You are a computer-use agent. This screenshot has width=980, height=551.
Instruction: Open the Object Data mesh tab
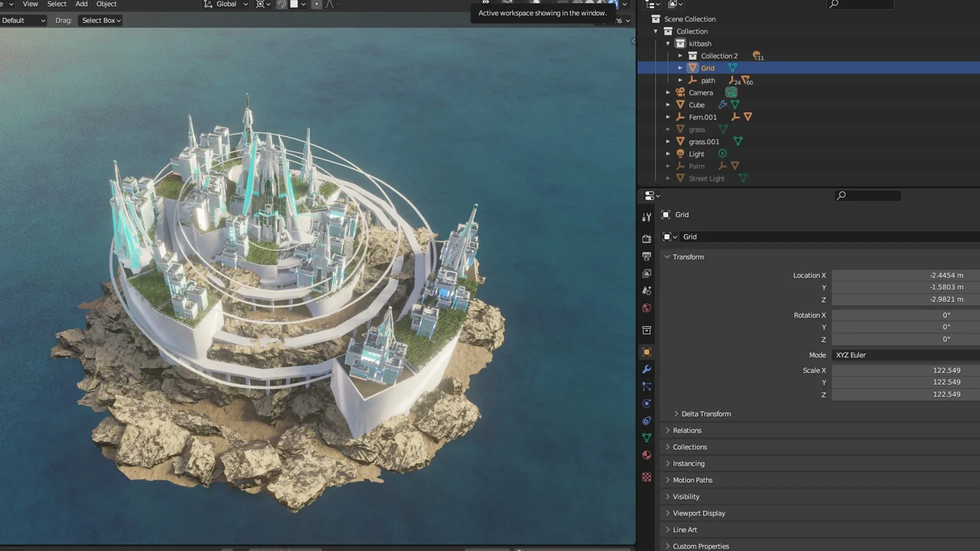[x=647, y=438]
